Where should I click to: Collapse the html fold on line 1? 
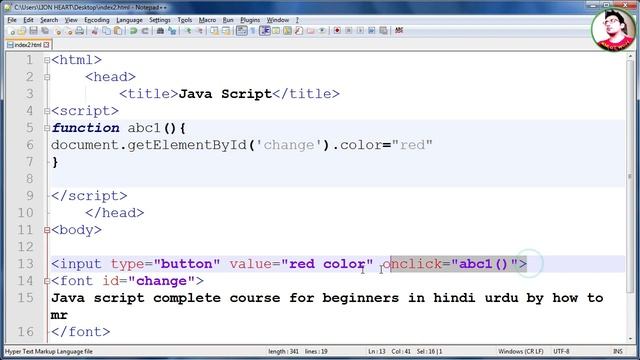pyautogui.click(x=47, y=60)
